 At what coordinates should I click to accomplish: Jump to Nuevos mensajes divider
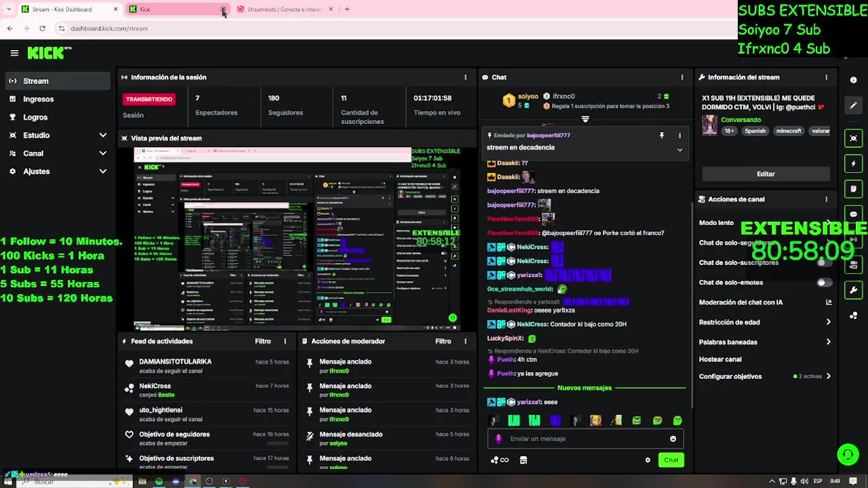coord(585,388)
